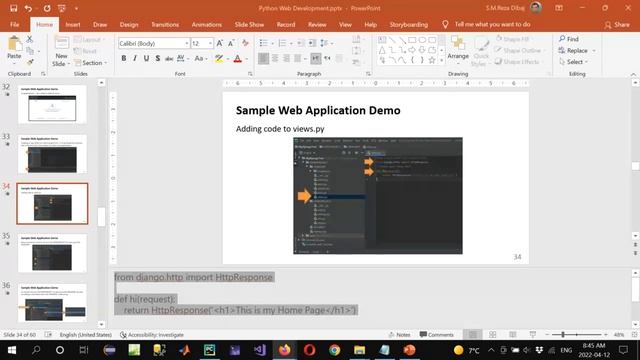Start slide show from status bar
This screenshot has width=640, height=360.
click(x=533, y=335)
